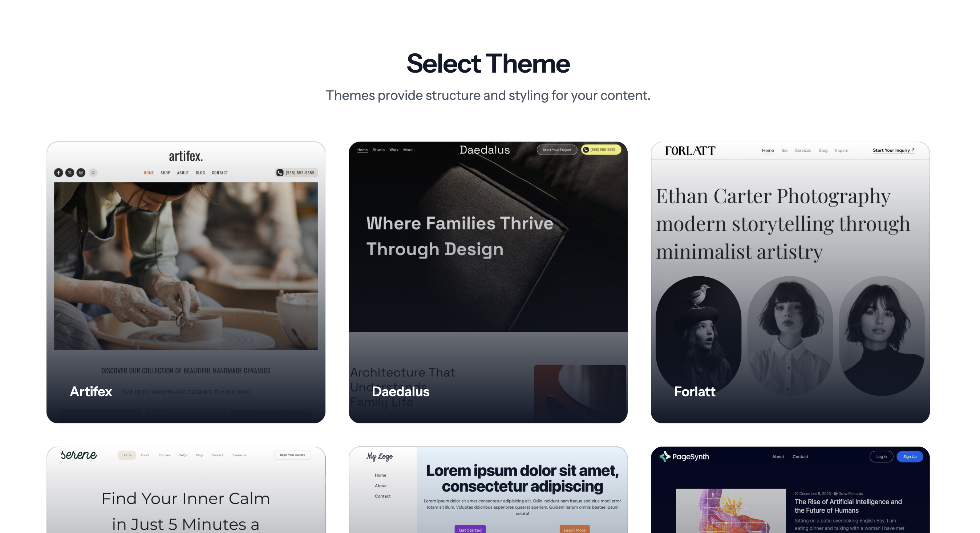The image size is (980, 533).
Task: Click the search icon in Artifex preview
Action: (93, 172)
